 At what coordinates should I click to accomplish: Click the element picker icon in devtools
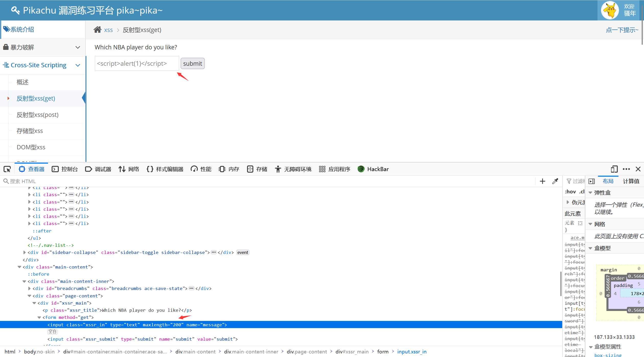point(7,169)
